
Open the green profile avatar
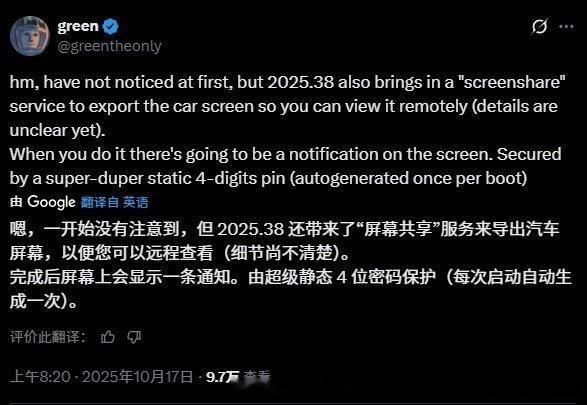point(30,36)
